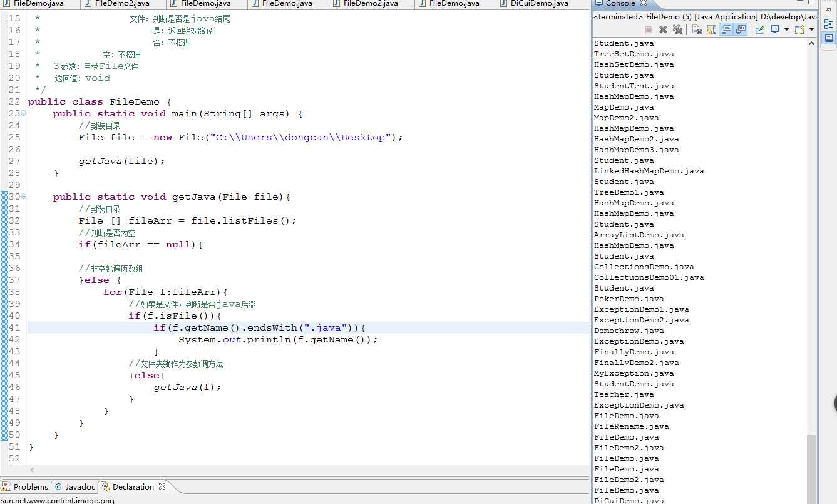Image resolution: width=837 pixels, height=504 pixels.
Task: Collapse the getJava method fold at line 30
Action: tap(23, 197)
